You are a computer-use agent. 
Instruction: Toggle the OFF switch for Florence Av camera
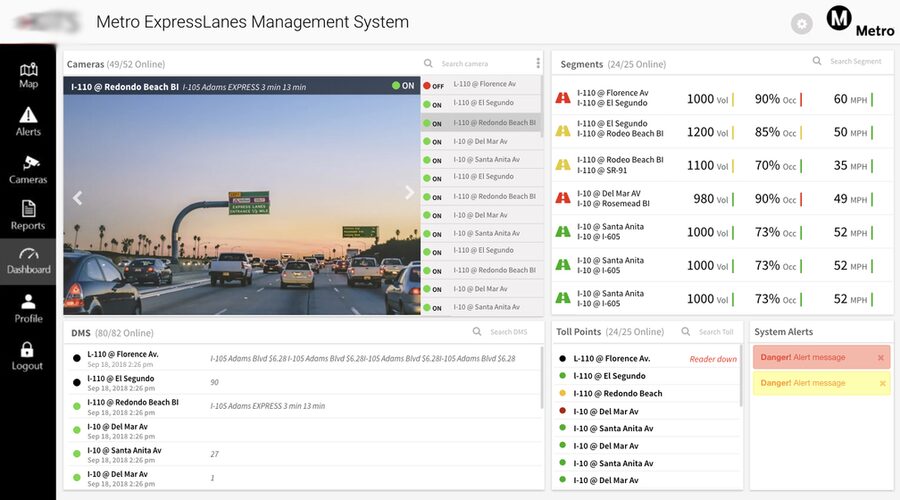[x=434, y=86]
